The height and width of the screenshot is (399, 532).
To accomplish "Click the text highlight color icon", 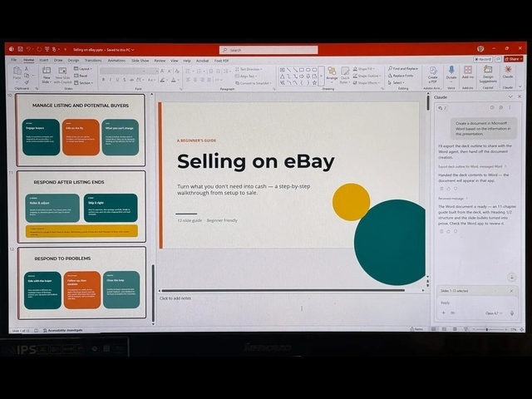I will point(163,80).
